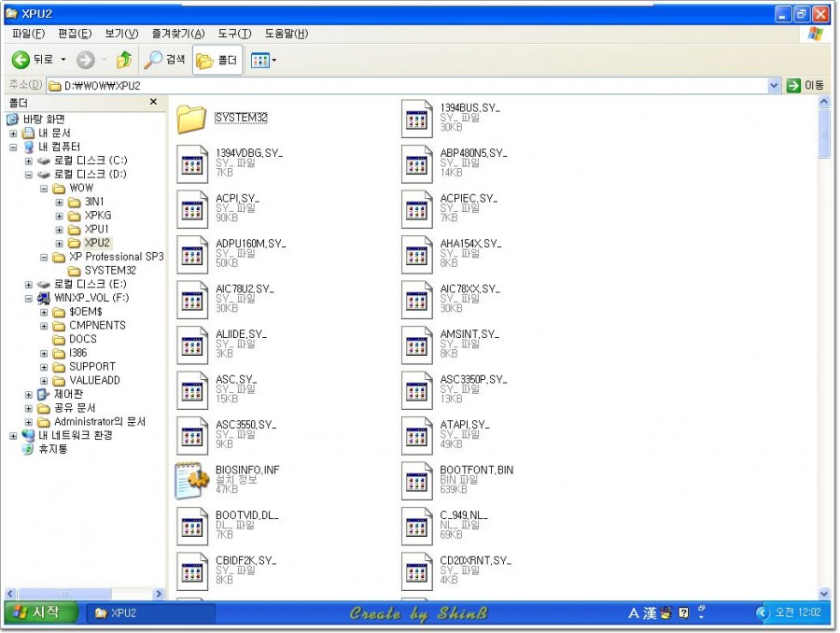Open the 시작 Start button
The height and width of the screenshot is (633, 840).
[x=42, y=612]
